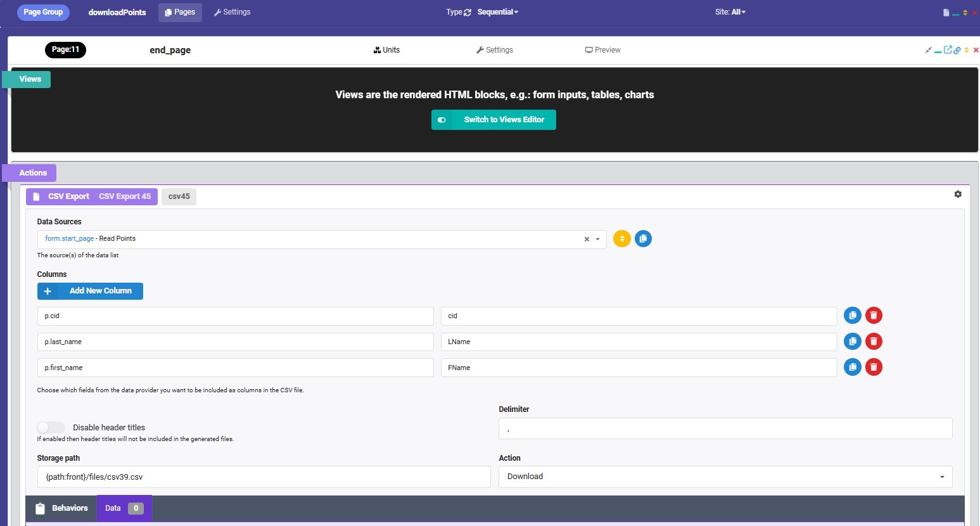Click the yellow sort icon beside Data Sources
The height and width of the screenshot is (526, 980).
coord(621,239)
